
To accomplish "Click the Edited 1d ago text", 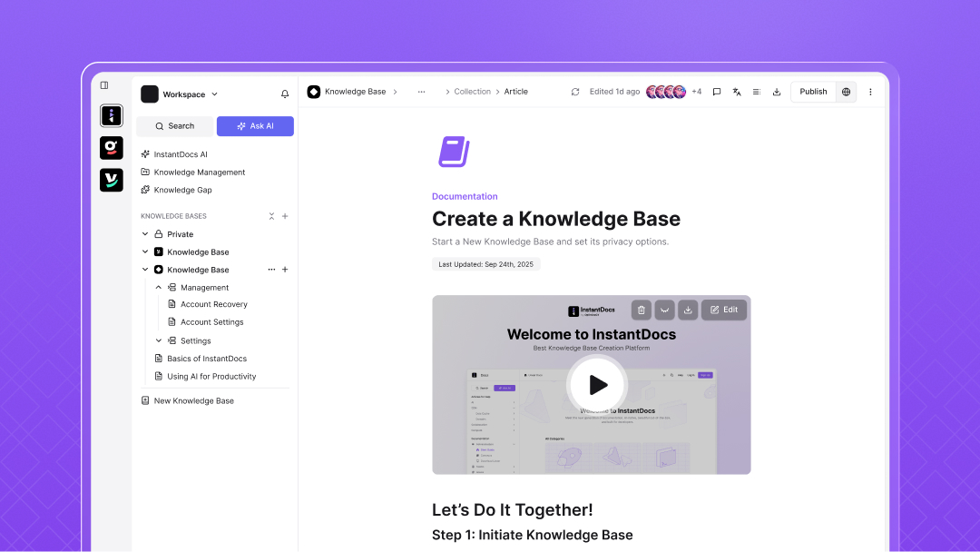I will pos(614,92).
